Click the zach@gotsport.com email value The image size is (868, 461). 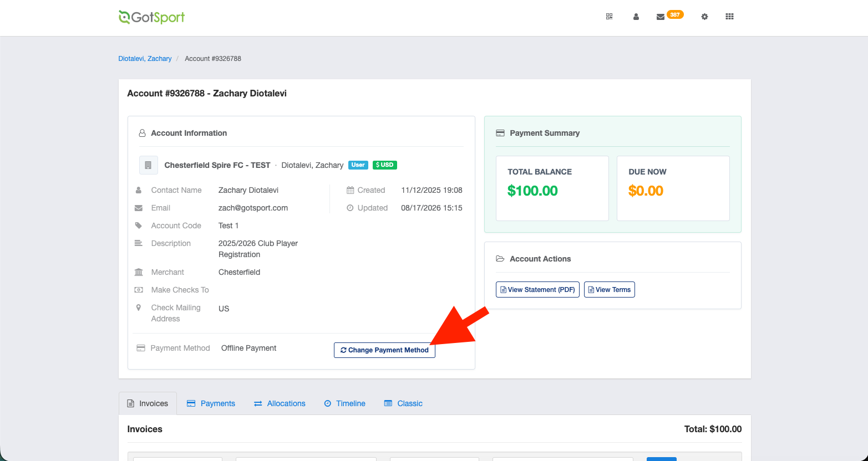253,208
